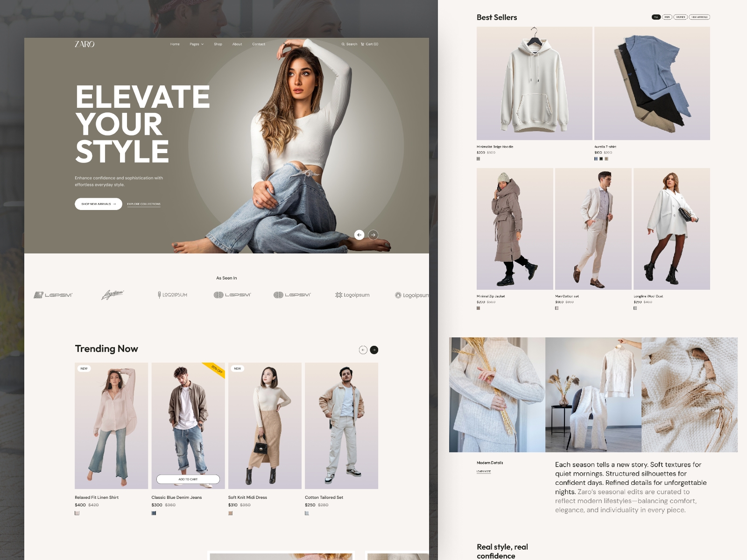Viewport: 747px width, 560px height.
Task: Select the WOMEN filter pill
Action: click(681, 17)
